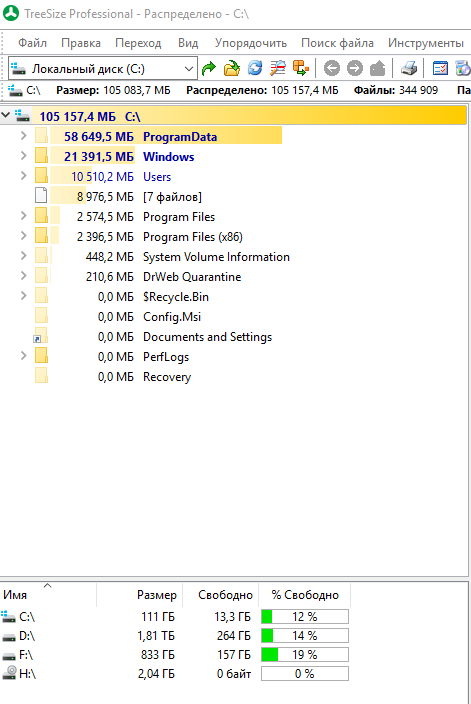Click the go-up home icon

[x=378, y=69]
